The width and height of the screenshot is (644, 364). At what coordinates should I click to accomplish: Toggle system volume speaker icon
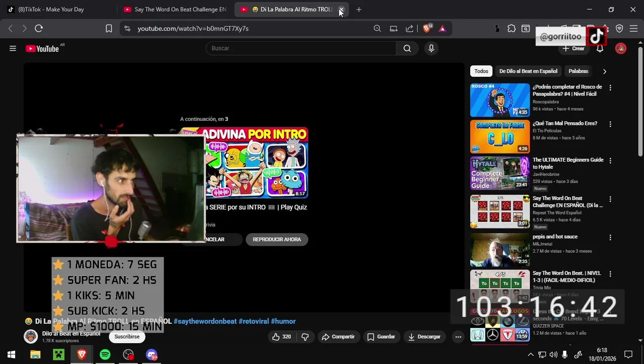553,355
